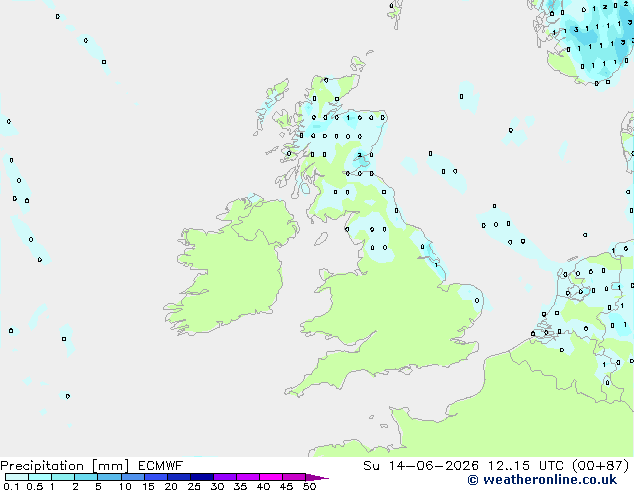The height and width of the screenshot is (490, 634).
Task: Click the ECMWF model label
Action: tap(161, 466)
